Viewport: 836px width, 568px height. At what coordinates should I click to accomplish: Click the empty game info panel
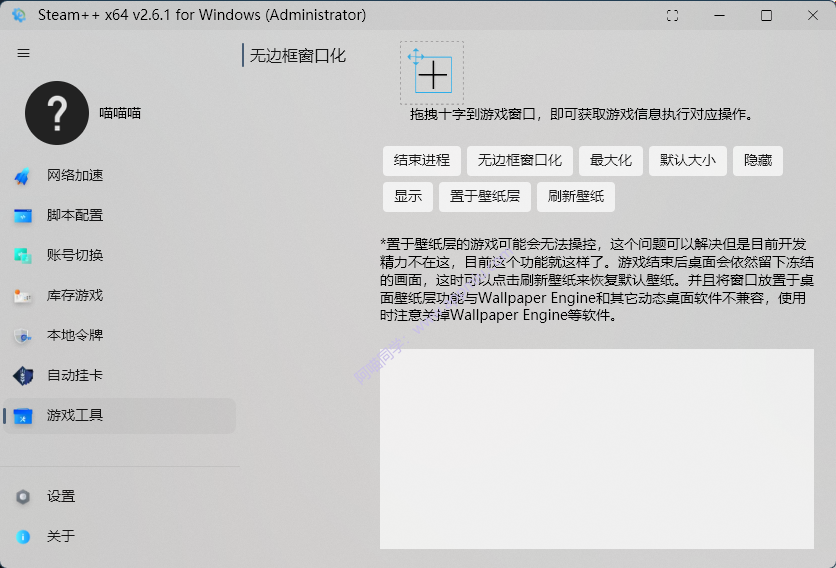coord(597,449)
